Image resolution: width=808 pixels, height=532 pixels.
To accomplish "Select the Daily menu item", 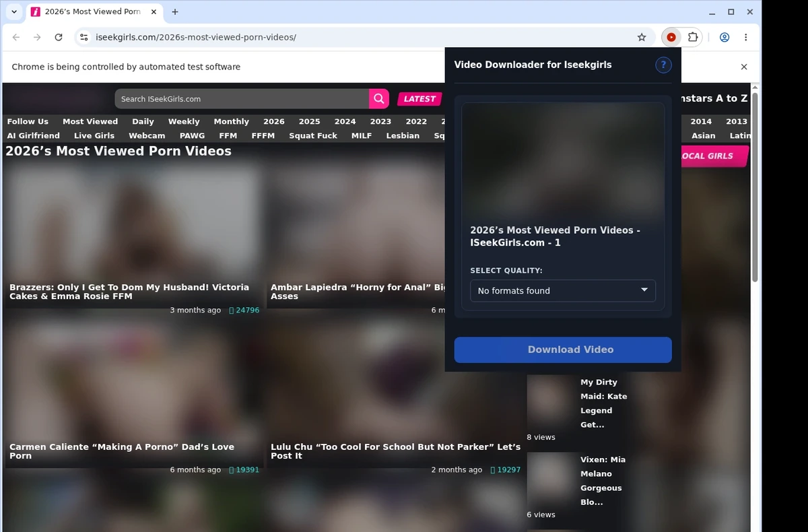I will (143, 121).
